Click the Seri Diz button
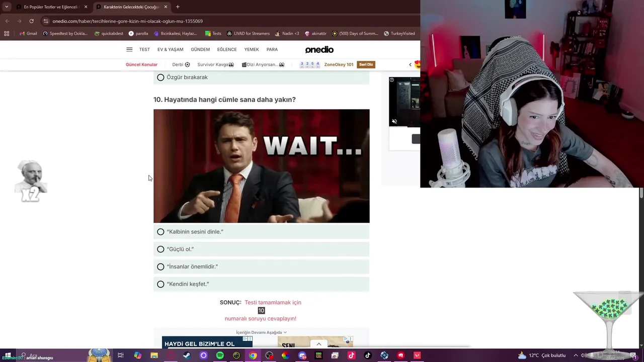 pos(366,64)
